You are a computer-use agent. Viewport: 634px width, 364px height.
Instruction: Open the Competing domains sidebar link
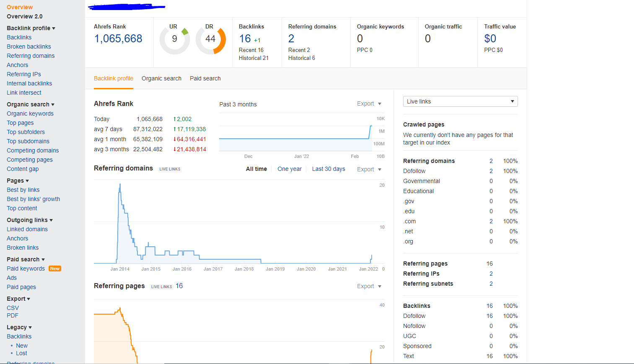tap(33, 150)
